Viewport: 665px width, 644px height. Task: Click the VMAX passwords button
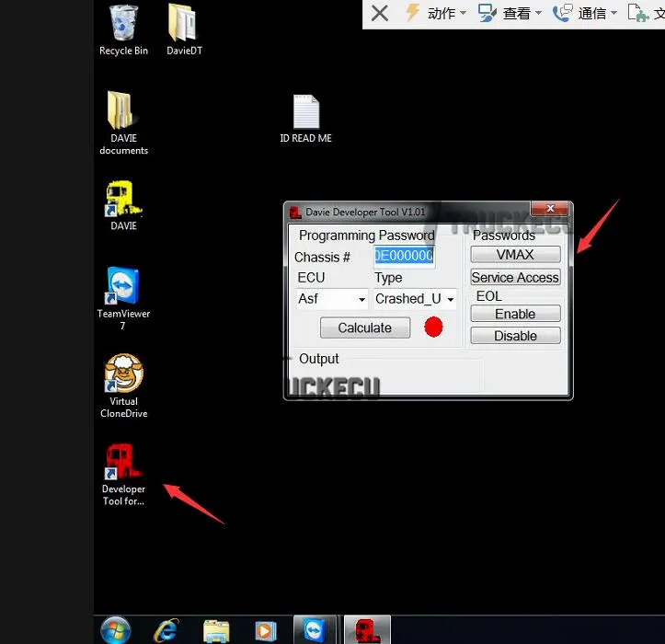(515, 255)
